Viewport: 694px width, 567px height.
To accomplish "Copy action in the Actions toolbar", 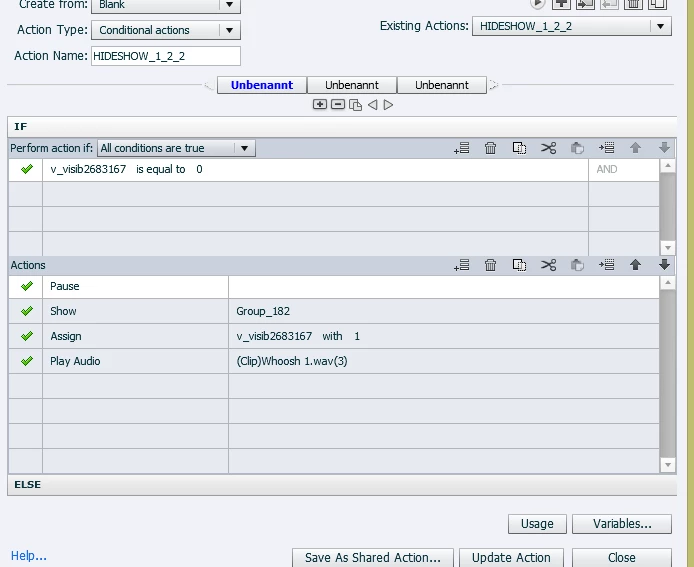I will click(519, 265).
